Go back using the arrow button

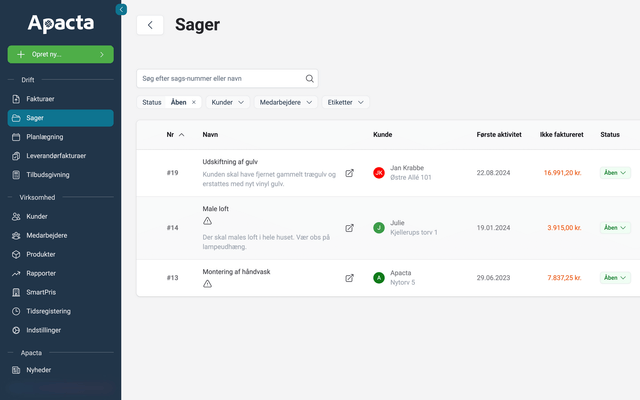[x=150, y=25]
